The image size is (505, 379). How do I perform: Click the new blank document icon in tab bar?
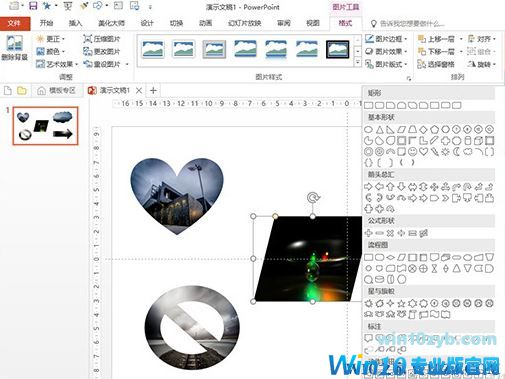click(8, 91)
